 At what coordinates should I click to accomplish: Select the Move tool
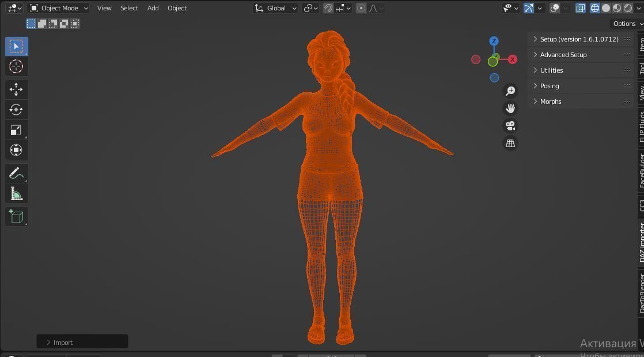point(17,89)
